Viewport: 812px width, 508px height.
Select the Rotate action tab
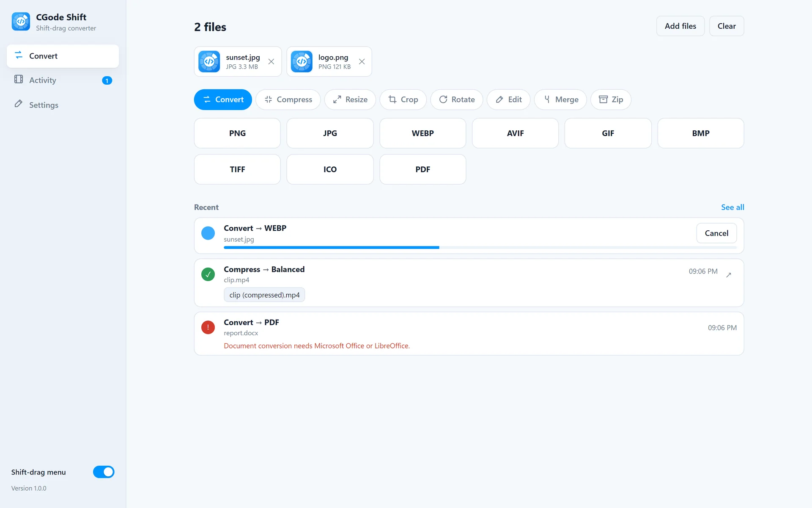[457, 99]
